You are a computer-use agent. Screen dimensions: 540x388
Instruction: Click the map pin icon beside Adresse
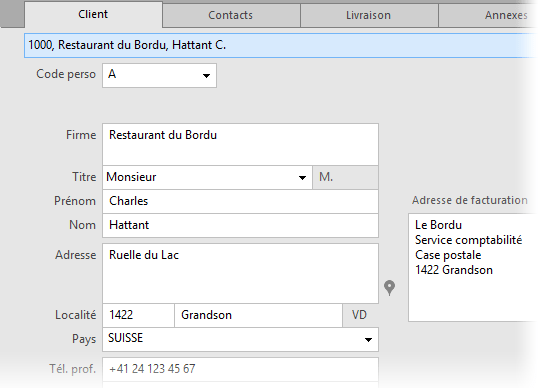point(389,288)
